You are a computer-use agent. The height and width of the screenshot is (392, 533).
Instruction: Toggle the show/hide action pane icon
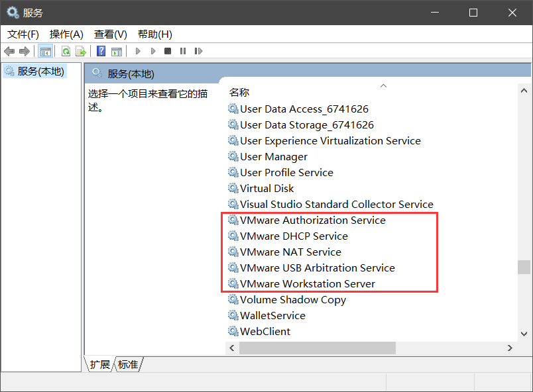(x=117, y=51)
